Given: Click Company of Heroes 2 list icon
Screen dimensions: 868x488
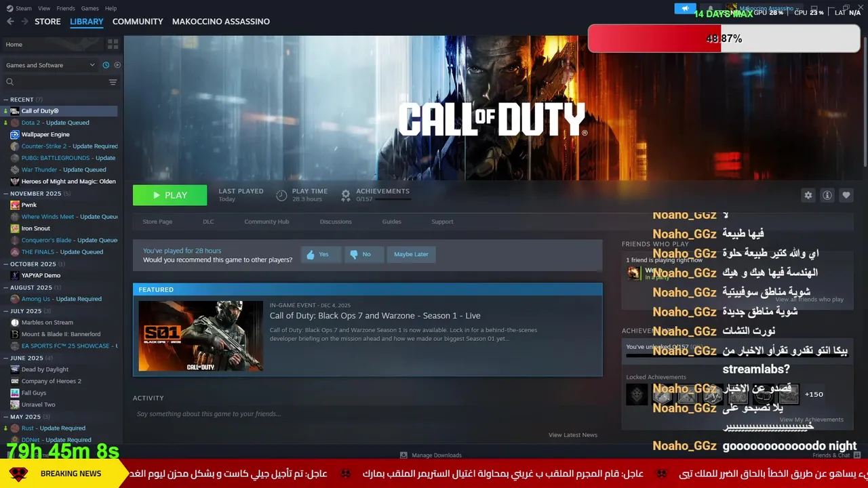Looking at the screenshot, I should (15, 381).
